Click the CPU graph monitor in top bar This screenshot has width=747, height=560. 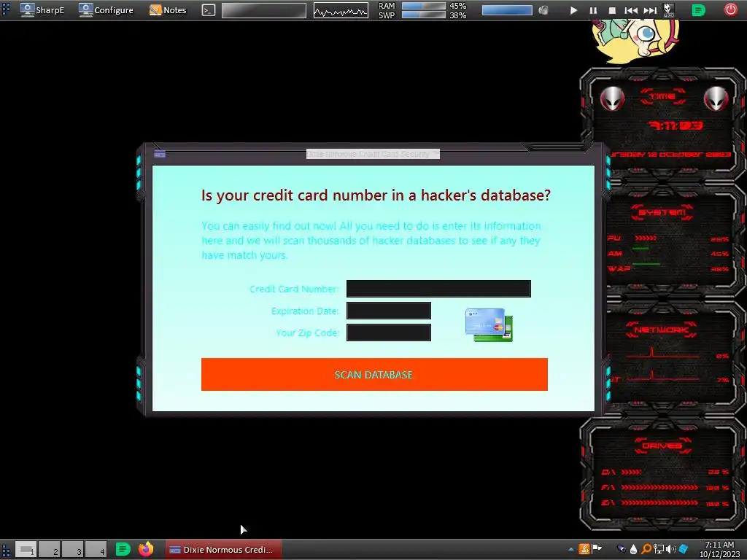[x=341, y=10]
